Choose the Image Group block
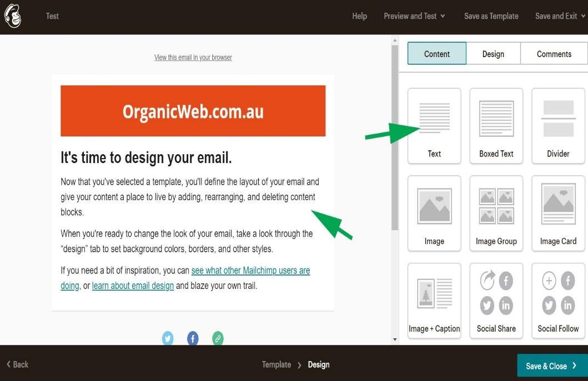588x381 pixels. (x=496, y=212)
